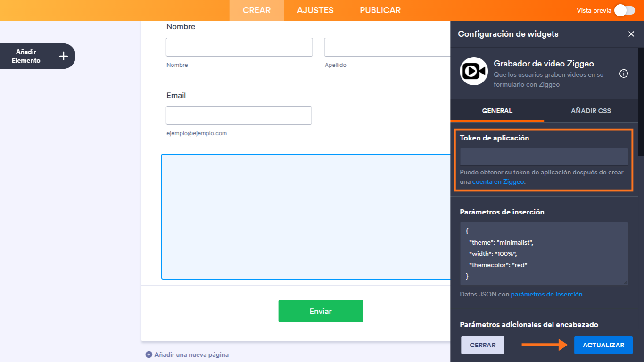Image resolution: width=644 pixels, height=362 pixels.
Task: Click the plus icon beside Añadir una nueva página
Action: (149, 354)
